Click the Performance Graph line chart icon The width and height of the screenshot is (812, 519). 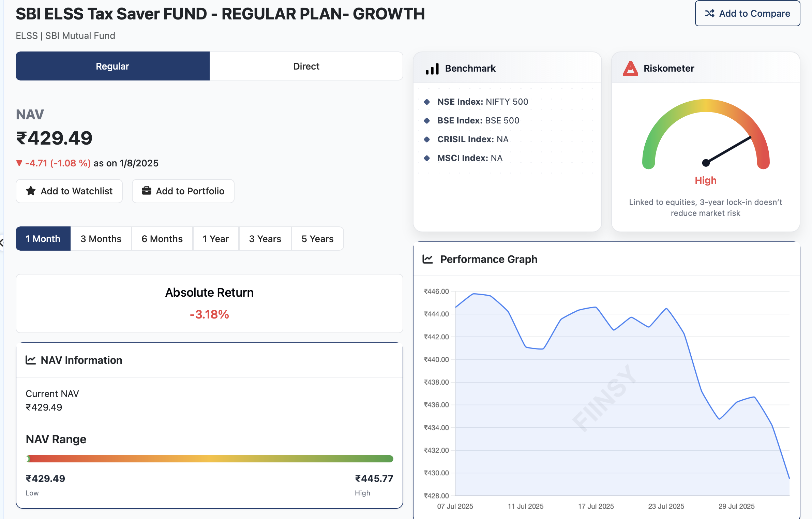[427, 259]
